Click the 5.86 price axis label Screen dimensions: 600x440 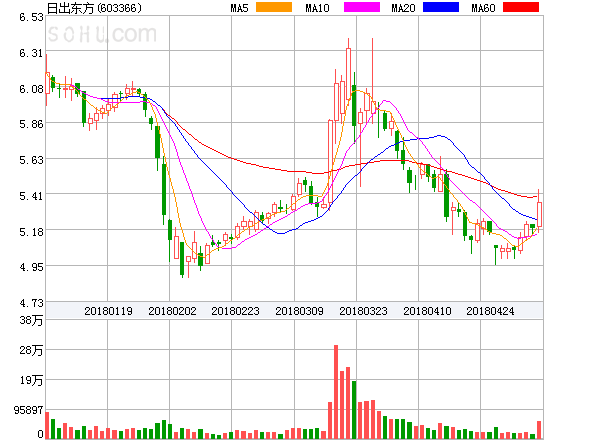[31, 124]
